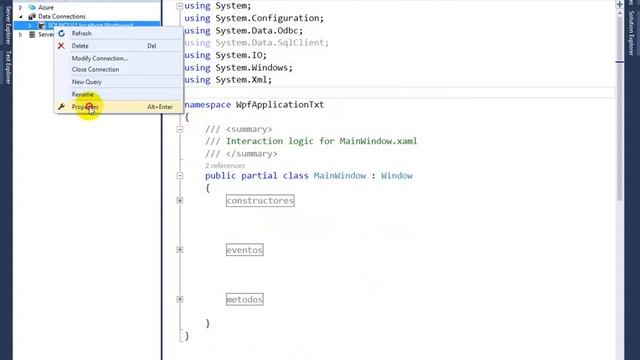Click the wrench Properties icon

coord(61,107)
